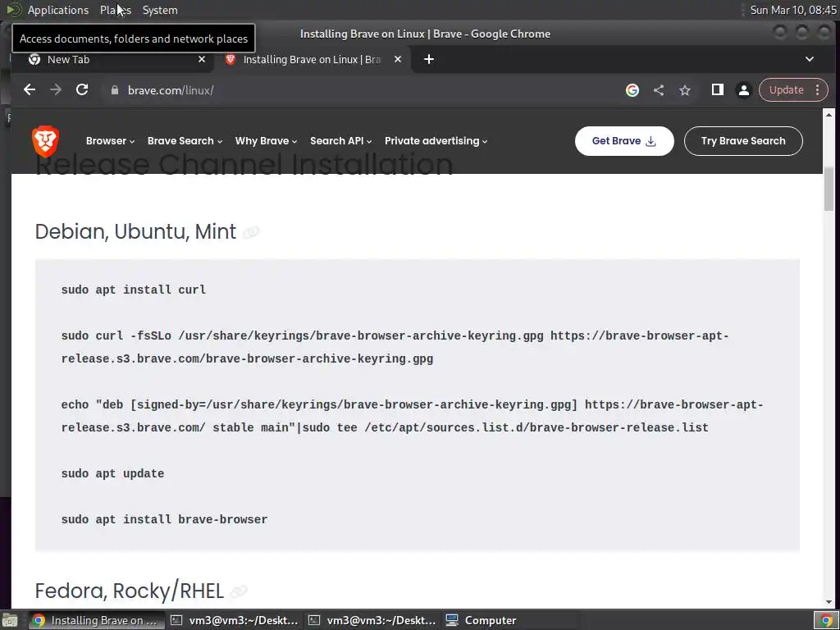Open the System menu

click(160, 10)
